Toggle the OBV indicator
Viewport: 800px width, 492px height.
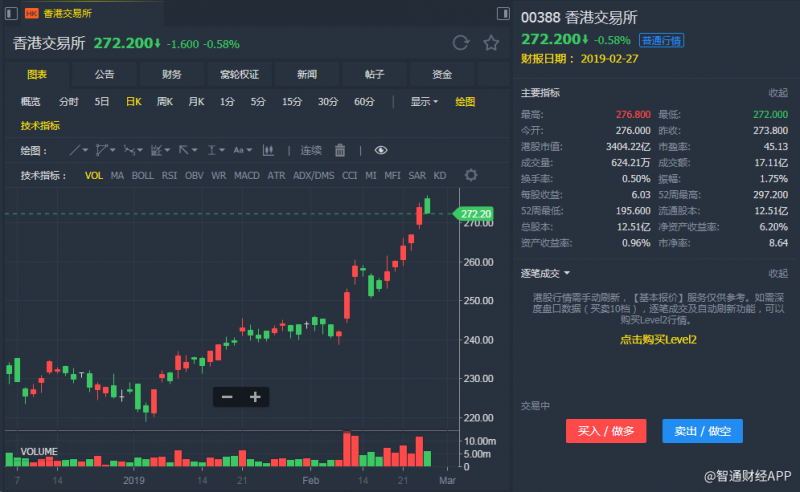[x=194, y=176]
